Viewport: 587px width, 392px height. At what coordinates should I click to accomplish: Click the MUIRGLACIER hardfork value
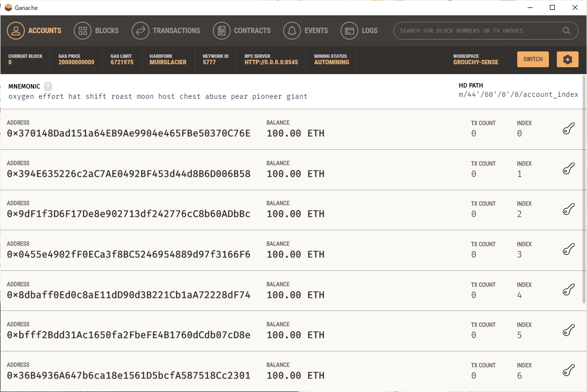click(x=168, y=62)
